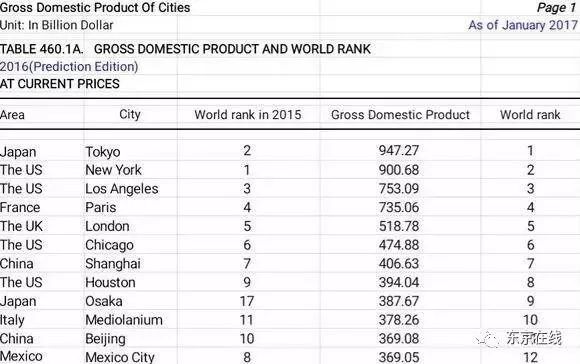Select the 'City' column header
This screenshot has height=364, width=580.
[x=130, y=115]
